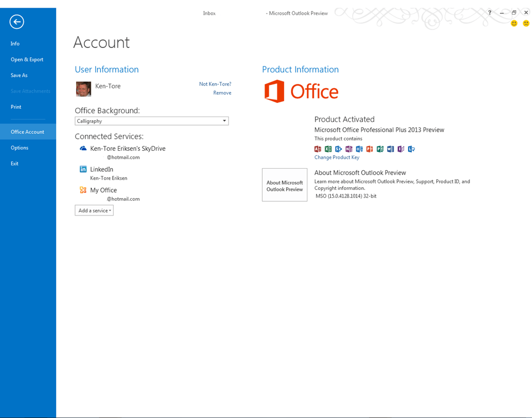Open About Microsoft Outlook Preview button
This screenshot has height=418, width=532.
[x=284, y=185]
